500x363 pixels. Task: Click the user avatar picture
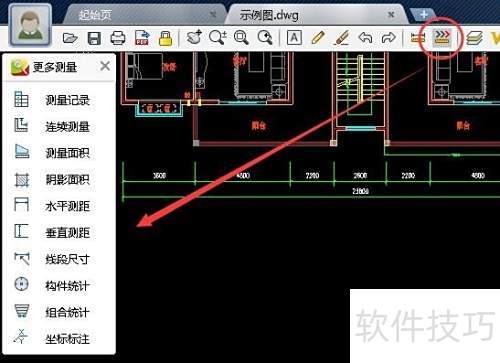pyautogui.click(x=30, y=25)
